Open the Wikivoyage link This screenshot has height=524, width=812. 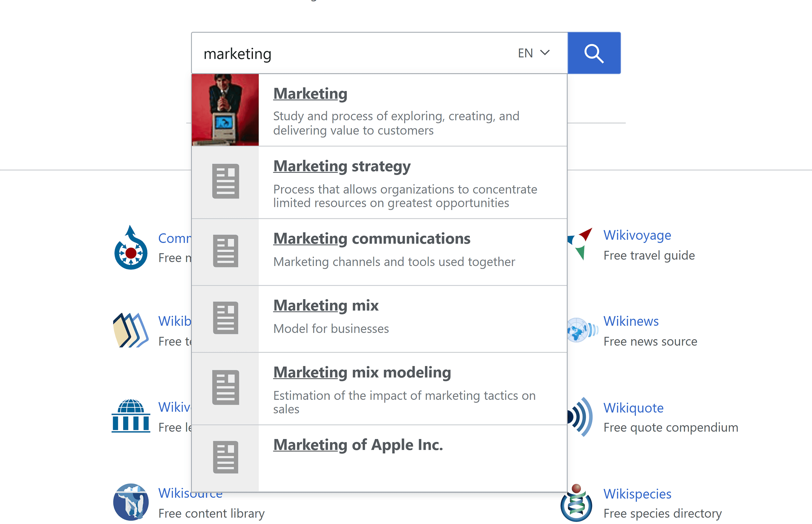637,235
